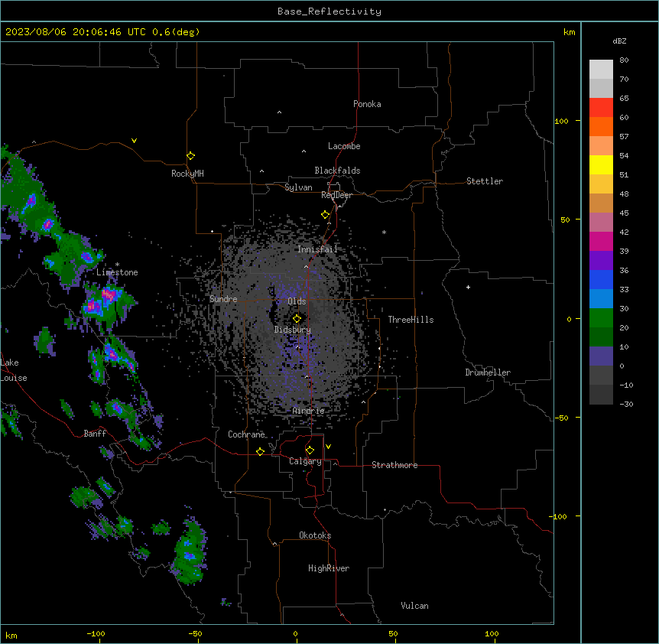Select the Blackfalds label
Screen dimensions: 659x644
point(337,171)
